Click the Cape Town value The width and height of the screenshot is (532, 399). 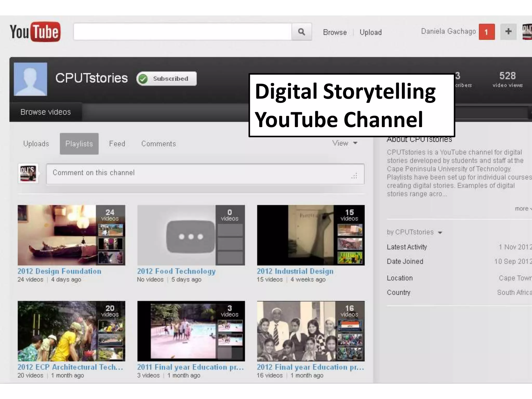point(515,278)
